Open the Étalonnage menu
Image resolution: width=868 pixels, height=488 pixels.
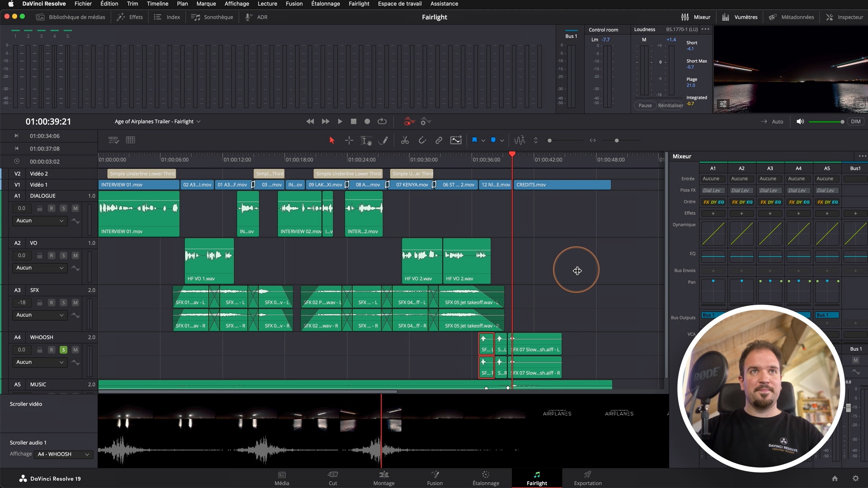click(325, 4)
